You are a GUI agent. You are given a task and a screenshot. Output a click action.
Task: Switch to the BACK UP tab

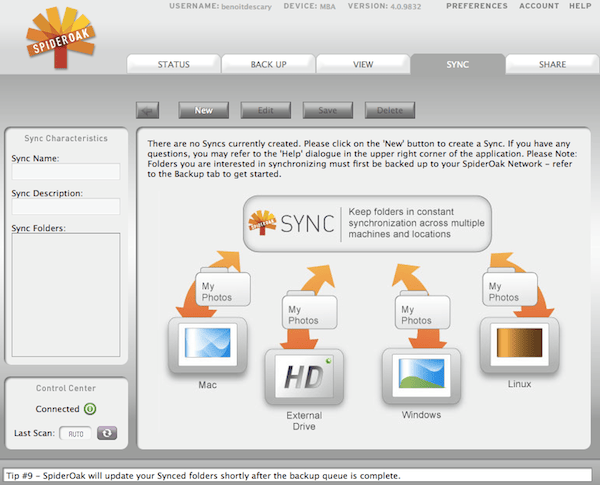tap(268, 64)
